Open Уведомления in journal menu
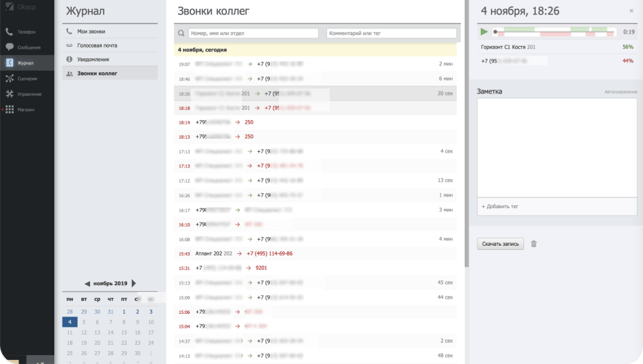The image size is (643, 364). pos(93,59)
